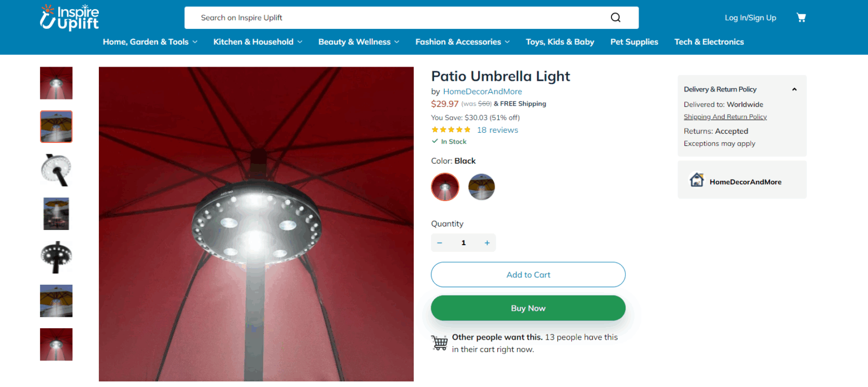Click the cart icon next to 'Other people want this'

[x=439, y=342]
